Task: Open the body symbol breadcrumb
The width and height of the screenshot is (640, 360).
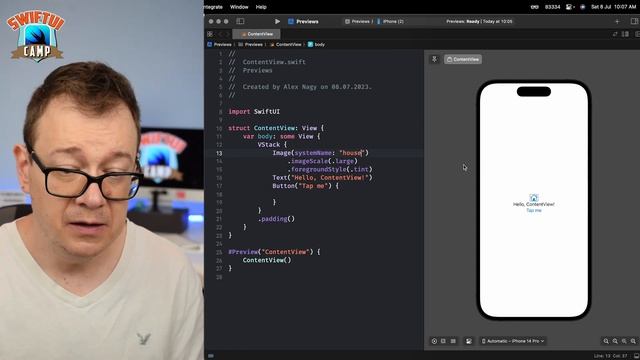Action: click(316, 44)
